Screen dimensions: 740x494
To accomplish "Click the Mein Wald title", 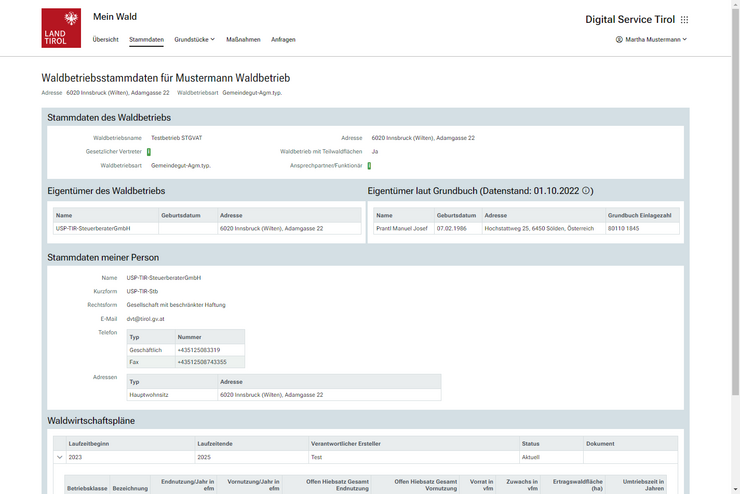I will click(x=115, y=17).
